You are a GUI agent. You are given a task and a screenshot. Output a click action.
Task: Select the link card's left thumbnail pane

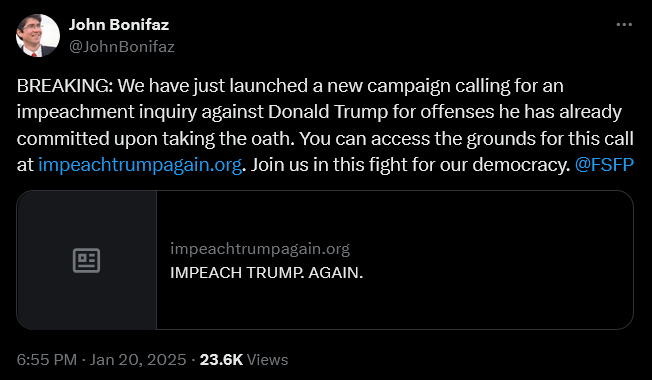86,260
